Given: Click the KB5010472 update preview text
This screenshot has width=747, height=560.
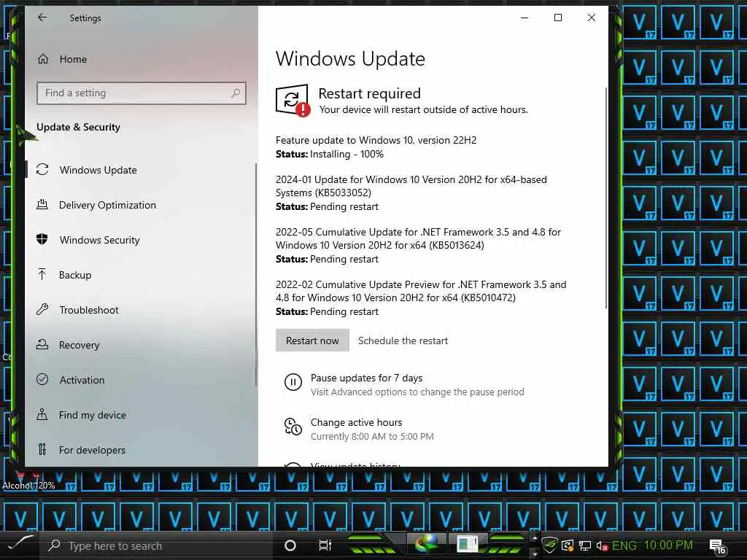Looking at the screenshot, I should pyautogui.click(x=421, y=291).
